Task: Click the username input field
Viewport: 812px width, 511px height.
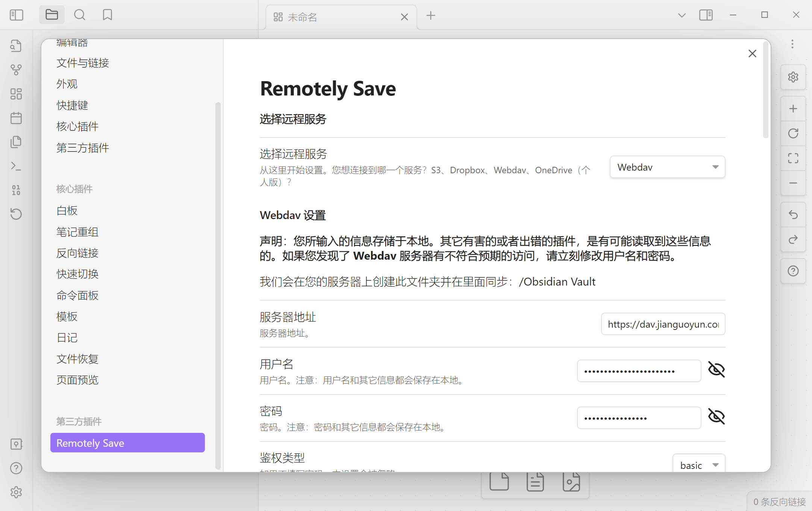Action: (x=639, y=371)
